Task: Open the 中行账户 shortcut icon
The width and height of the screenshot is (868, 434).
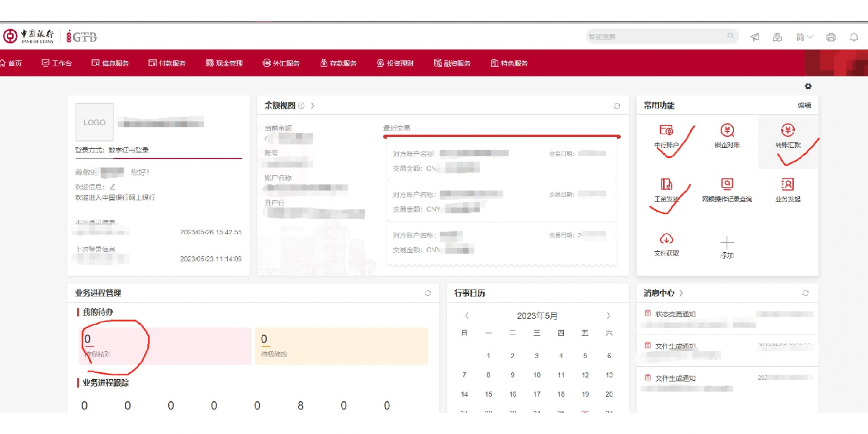Action: click(x=666, y=131)
